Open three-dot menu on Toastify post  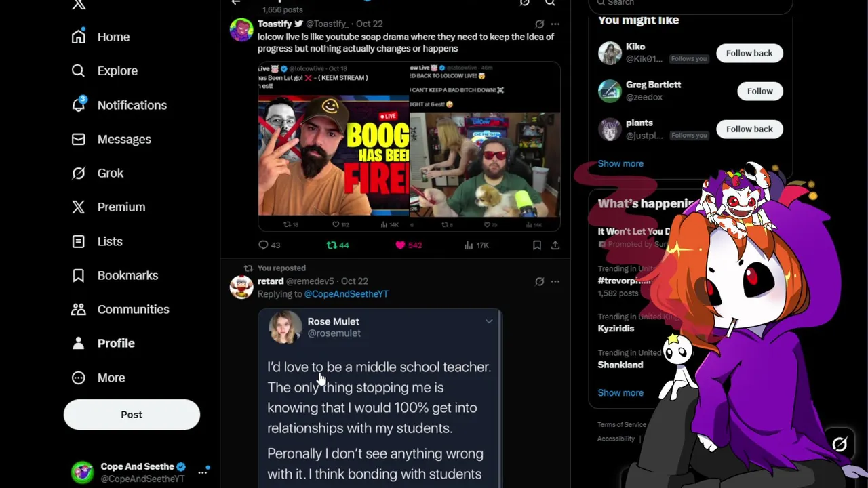click(555, 24)
